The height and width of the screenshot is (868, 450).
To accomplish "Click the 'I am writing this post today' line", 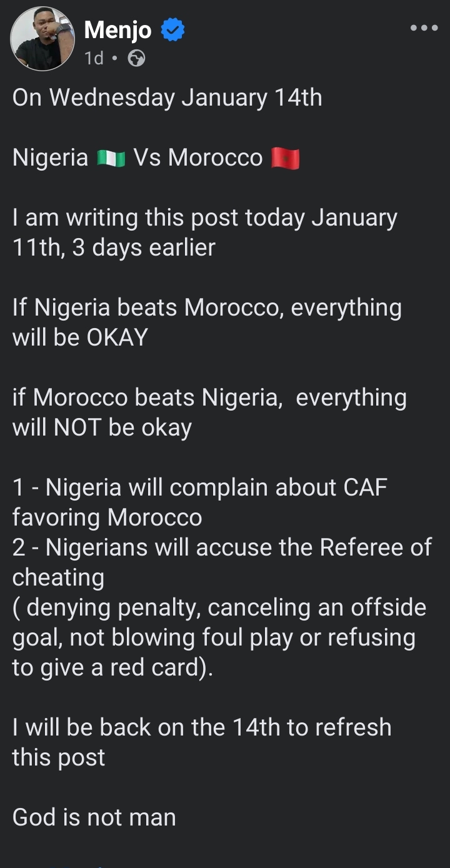I will click(x=204, y=218).
